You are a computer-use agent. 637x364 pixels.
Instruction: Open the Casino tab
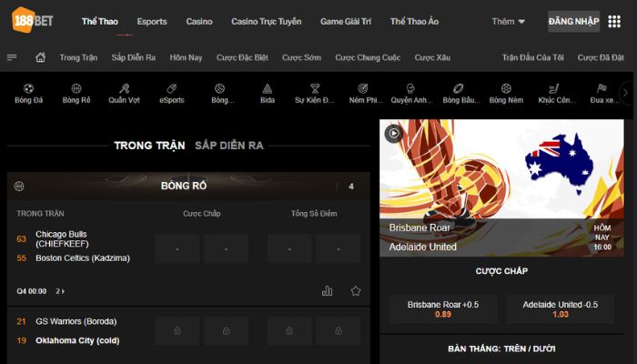pos(199,22)
